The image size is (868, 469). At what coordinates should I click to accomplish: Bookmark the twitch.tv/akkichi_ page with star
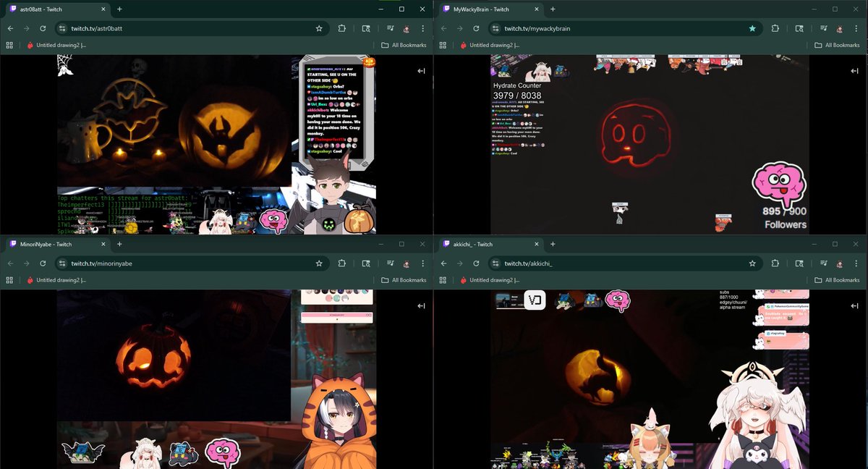click(753, 263)
